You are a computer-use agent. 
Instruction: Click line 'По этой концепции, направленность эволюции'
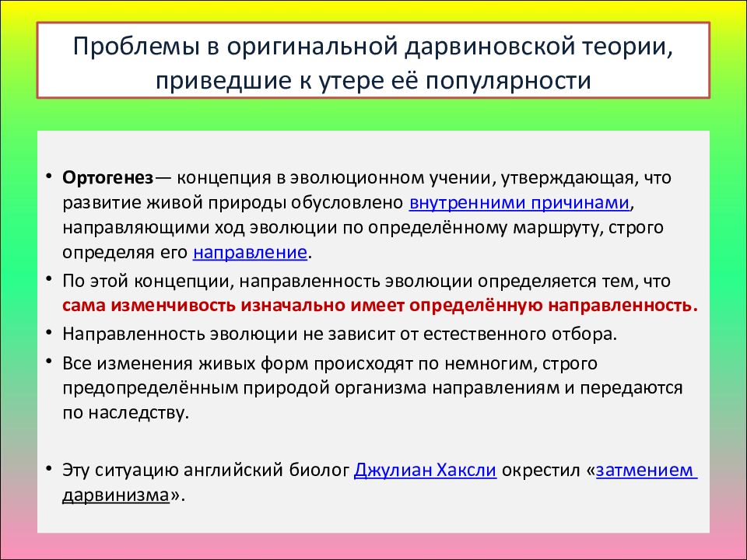pyautogui.click(x=268, y=281)
